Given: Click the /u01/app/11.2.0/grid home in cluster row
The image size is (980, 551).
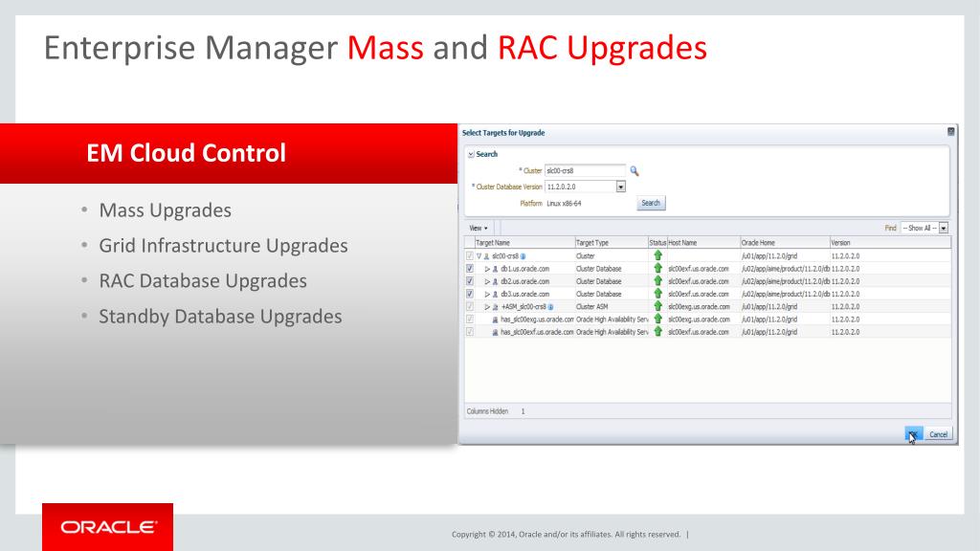Looking at the screenshot, I should [x=769, y=256].
